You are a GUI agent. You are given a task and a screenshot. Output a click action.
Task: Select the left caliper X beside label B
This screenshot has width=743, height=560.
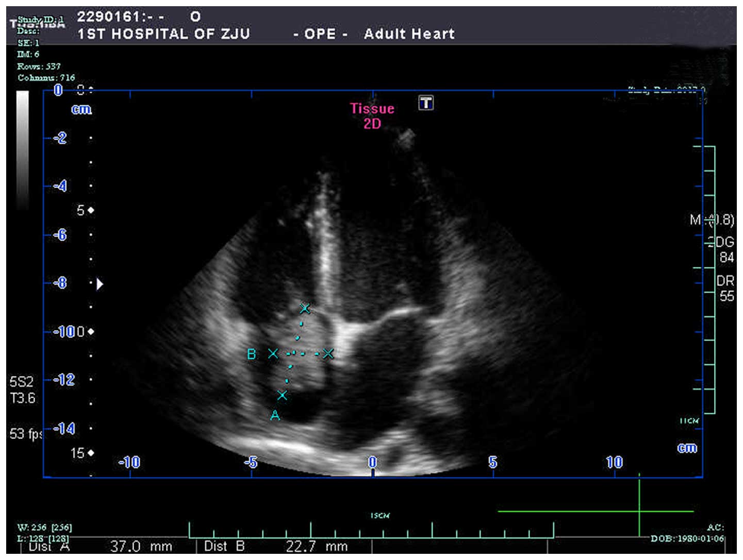coord(273,353)
